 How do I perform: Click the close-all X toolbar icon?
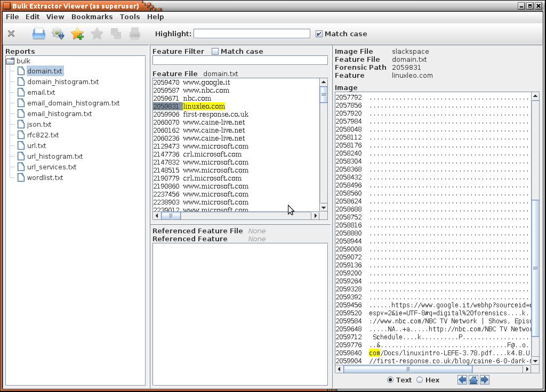pyautogui.click(x=11, y=34)
